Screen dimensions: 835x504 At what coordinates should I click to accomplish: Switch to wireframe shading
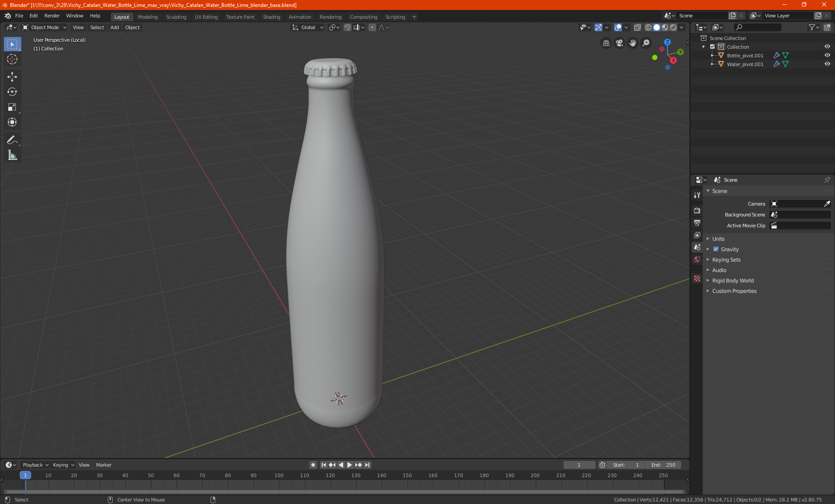tap(648, 27)
